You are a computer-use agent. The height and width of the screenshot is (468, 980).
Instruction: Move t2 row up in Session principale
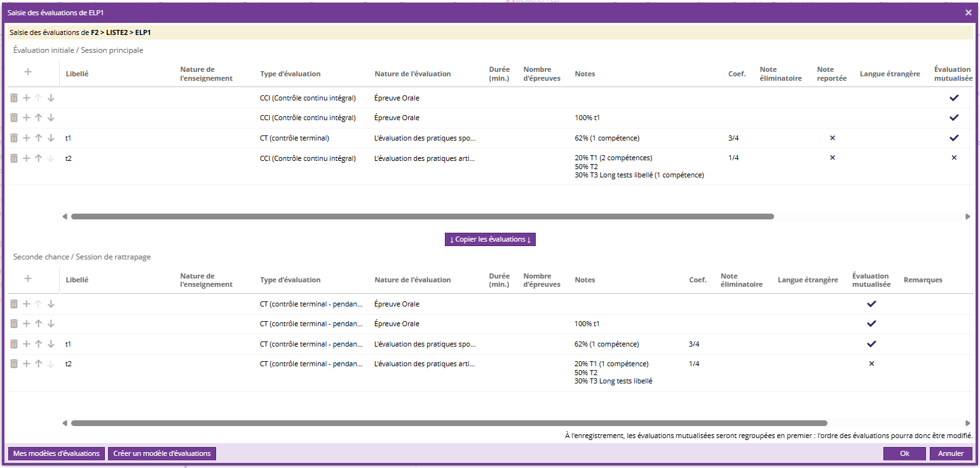click(x=38, y=158)
